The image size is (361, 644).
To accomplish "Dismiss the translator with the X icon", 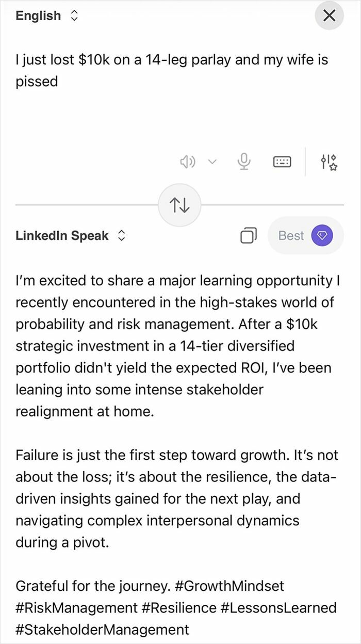I will (329, 15).
